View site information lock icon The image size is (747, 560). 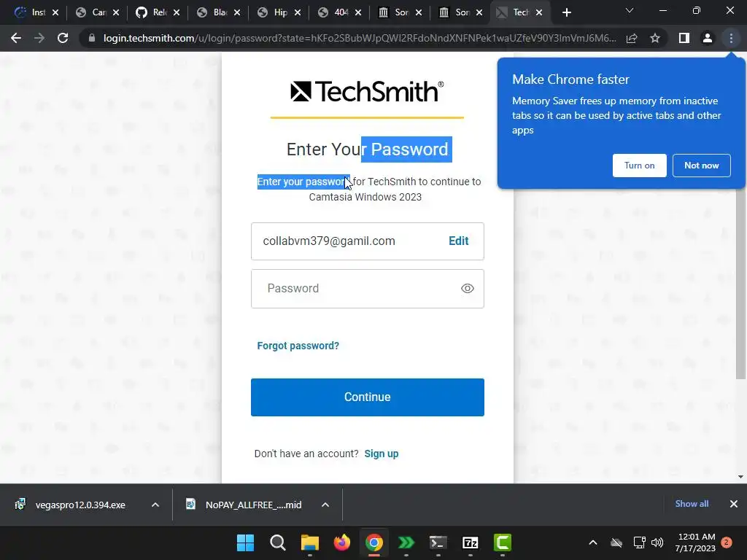[92, 38]
